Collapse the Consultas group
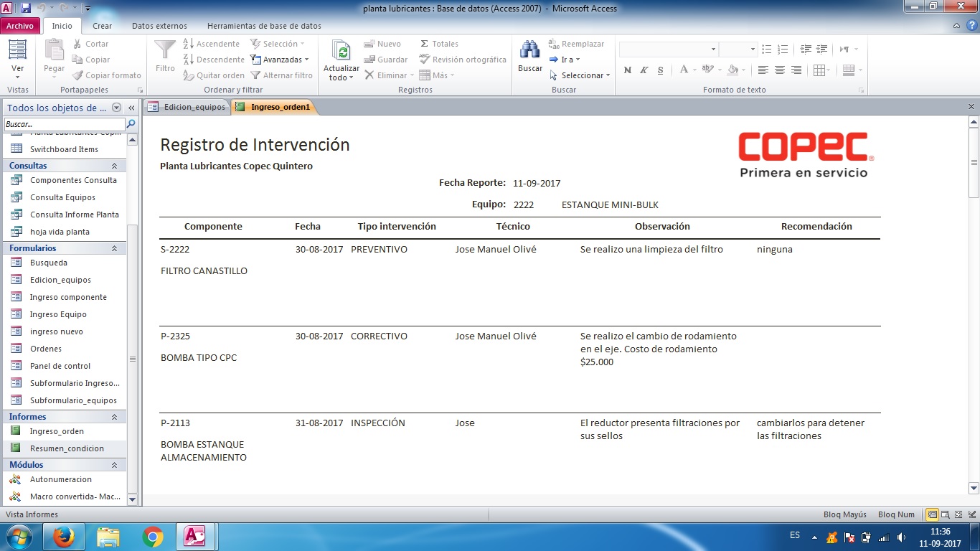 pyautogui.click(x=114, y=166)
